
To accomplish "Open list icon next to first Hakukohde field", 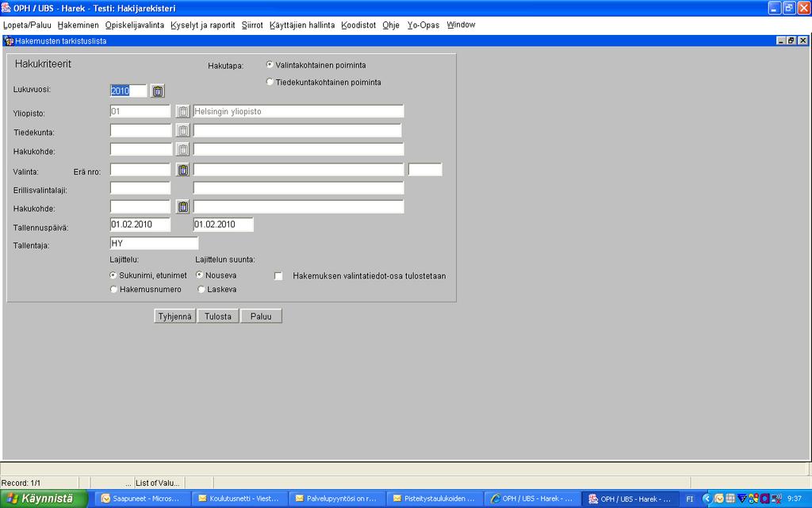I will pyautogui.click(x=183, y=150).
